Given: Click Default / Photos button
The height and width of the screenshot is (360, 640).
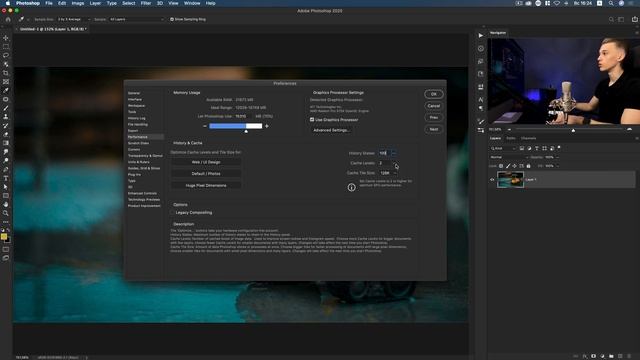Looking at the screenshot, I should pyautogui.click(x=206, y=174).
